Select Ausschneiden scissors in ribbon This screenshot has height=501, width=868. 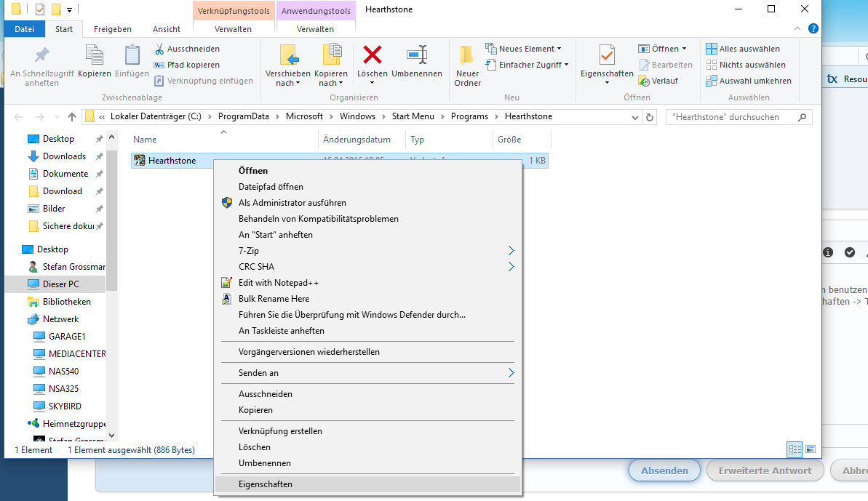click(159, 49)
